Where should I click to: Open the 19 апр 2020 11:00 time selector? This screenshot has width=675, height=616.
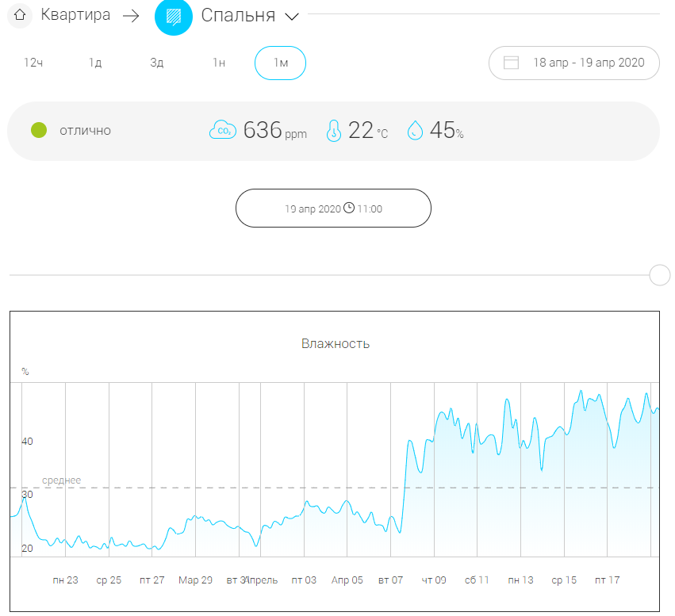[333, 209]
